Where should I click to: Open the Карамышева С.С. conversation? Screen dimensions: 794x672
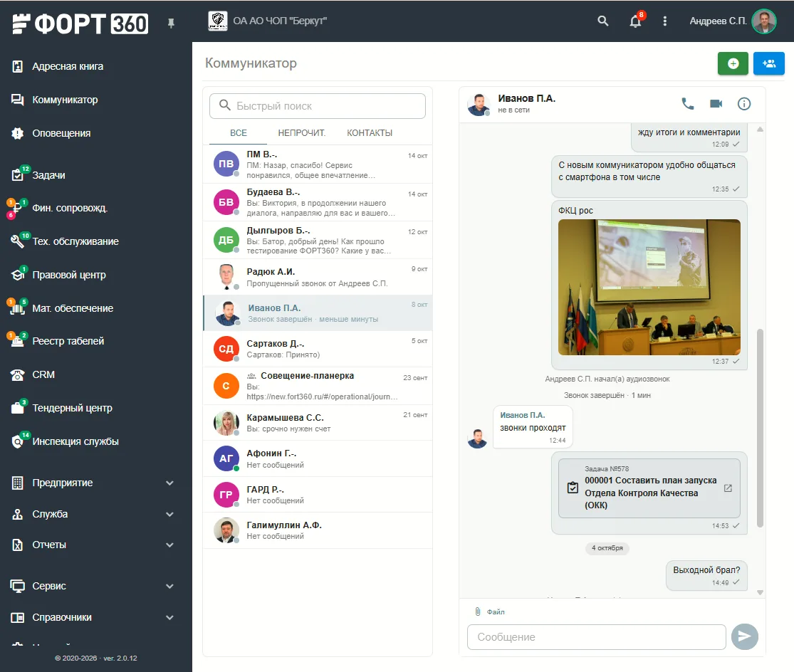tap(318, 423)
